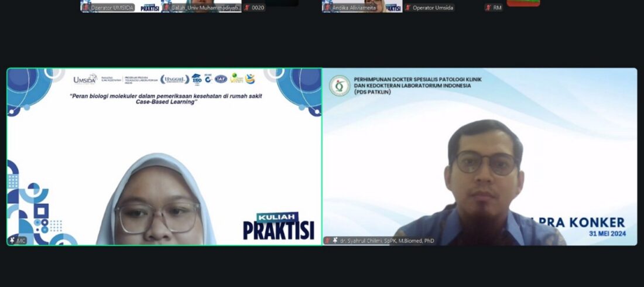Click the muted mic icon beside RM
This screenshot has height=287, width=644.
coord(488,8)
